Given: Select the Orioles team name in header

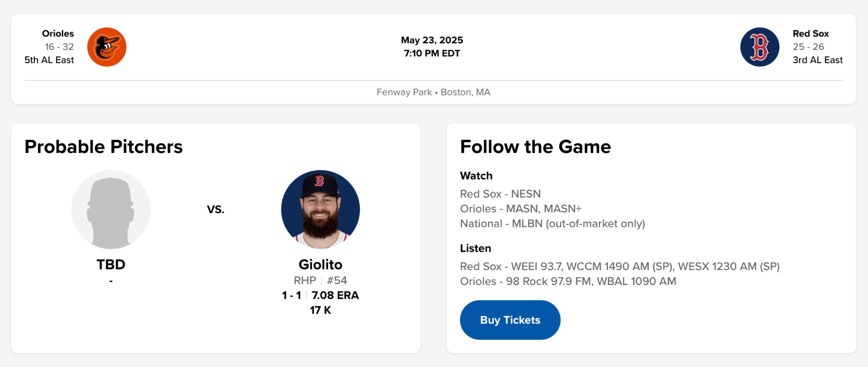Looking at the screenshot, I should tap(58, 34).
